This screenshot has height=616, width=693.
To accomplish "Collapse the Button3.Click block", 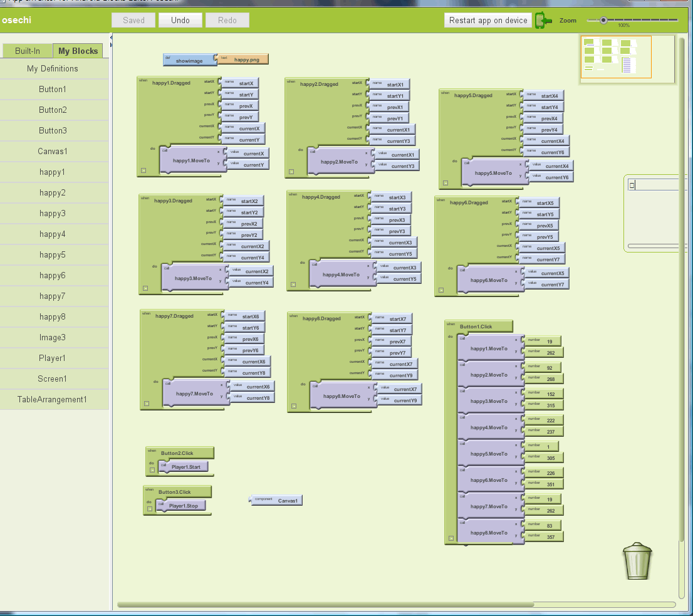I will 149,509.
